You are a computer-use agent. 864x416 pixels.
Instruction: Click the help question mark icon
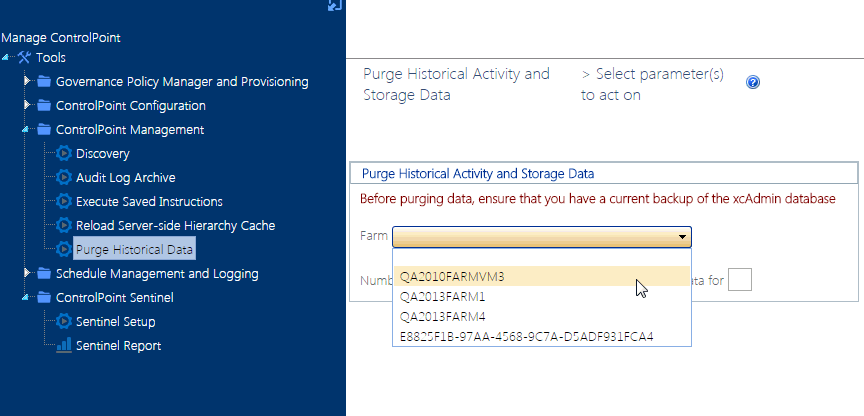753,83
